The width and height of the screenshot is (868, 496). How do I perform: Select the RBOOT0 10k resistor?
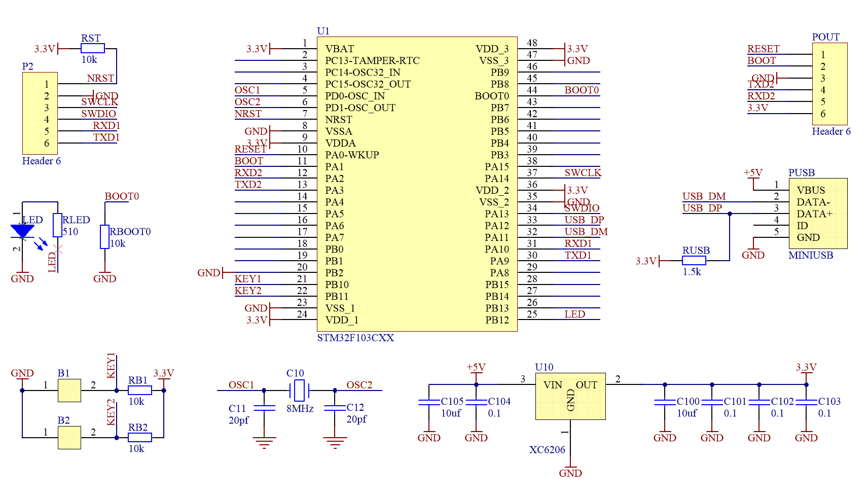(x=104, y=237)
